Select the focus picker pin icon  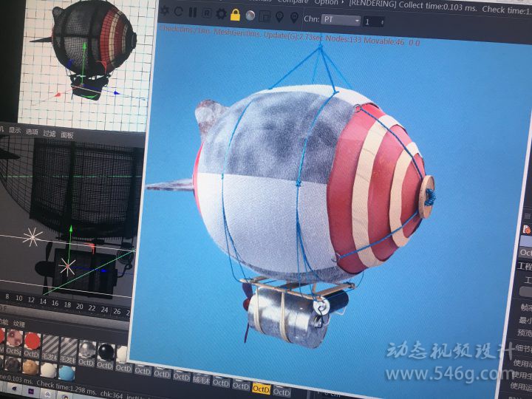click(279, 17)
